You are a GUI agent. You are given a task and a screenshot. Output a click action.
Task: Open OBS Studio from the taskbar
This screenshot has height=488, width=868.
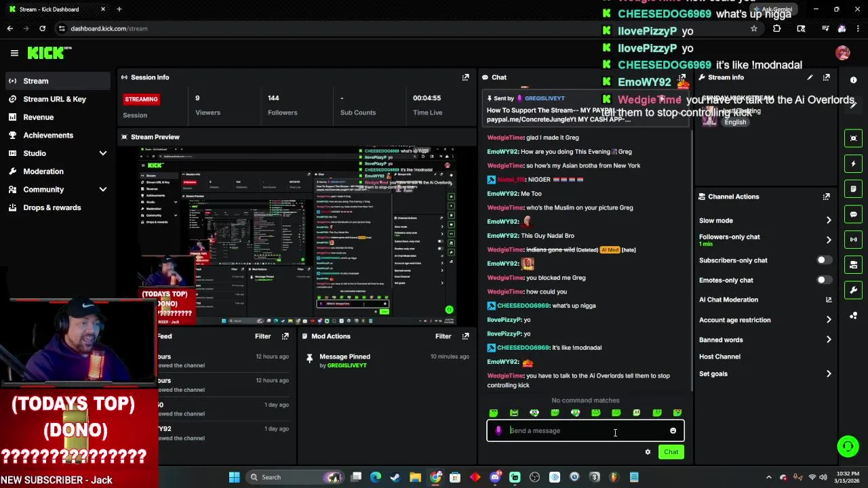click(534, 477)
